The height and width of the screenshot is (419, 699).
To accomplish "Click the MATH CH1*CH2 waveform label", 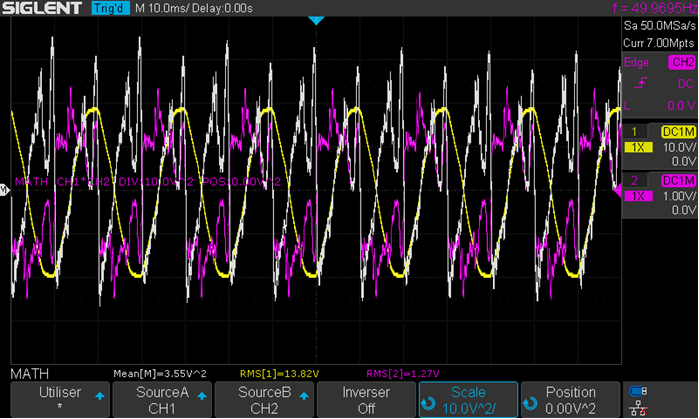I will tap(148, 181).
